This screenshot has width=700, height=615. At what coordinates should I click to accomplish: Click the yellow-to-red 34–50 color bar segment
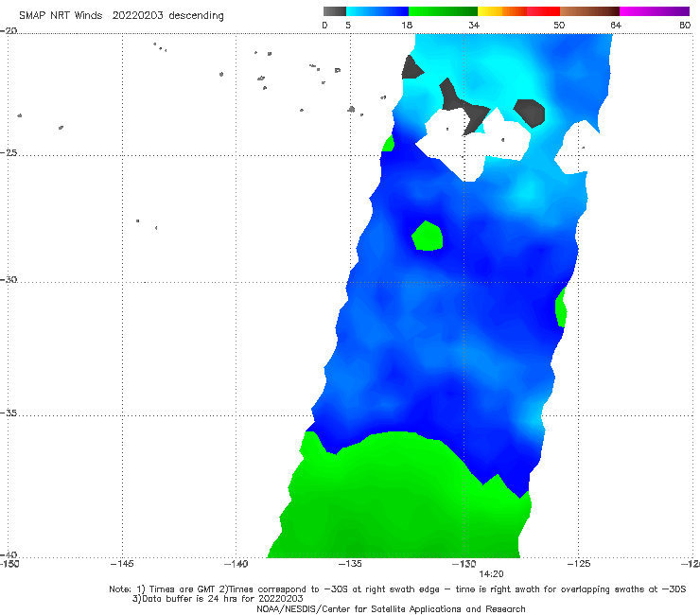coord(518,11)
